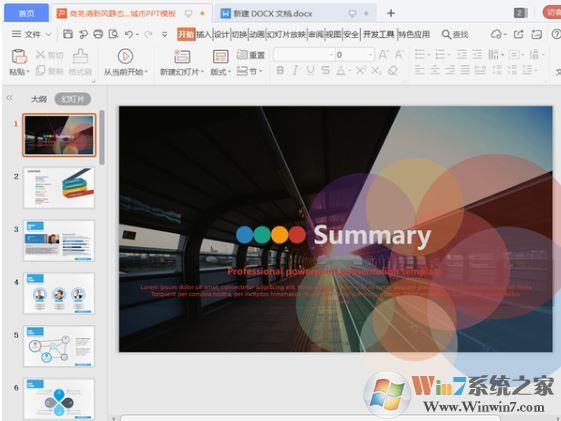
Task: Click the Save icon in quick toolbar
Action: point(68,34)
